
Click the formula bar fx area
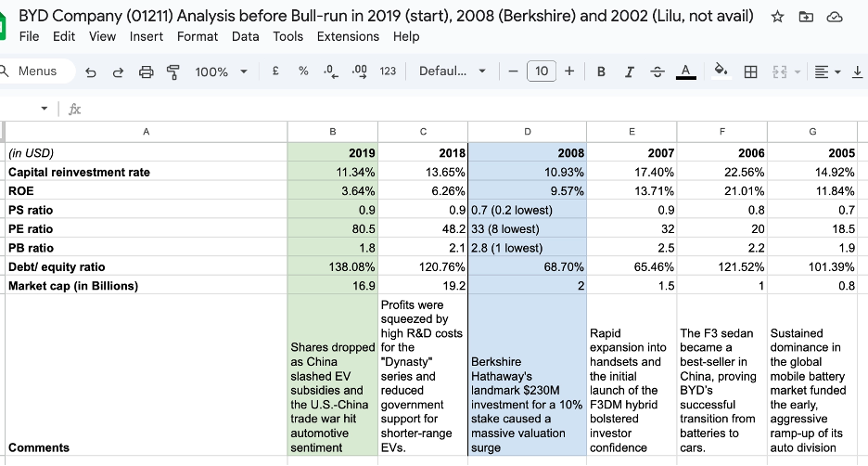pos(75,109)
